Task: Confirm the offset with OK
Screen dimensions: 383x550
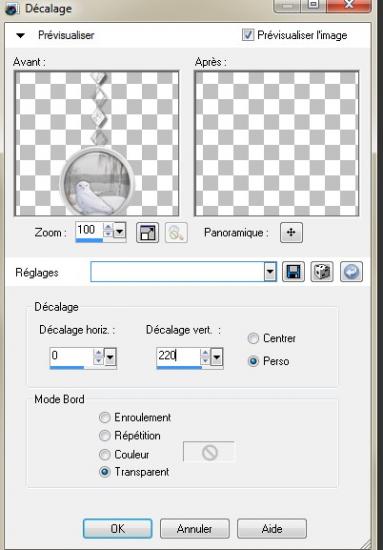Action: (117, 529)
